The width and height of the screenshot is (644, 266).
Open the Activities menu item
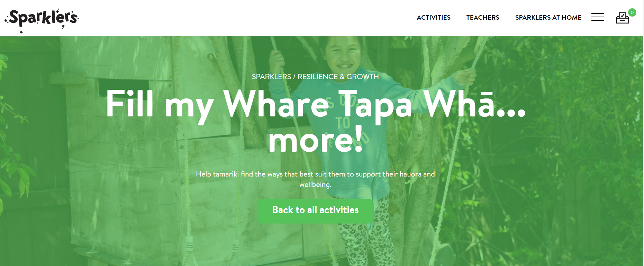[x=433, y=17]
